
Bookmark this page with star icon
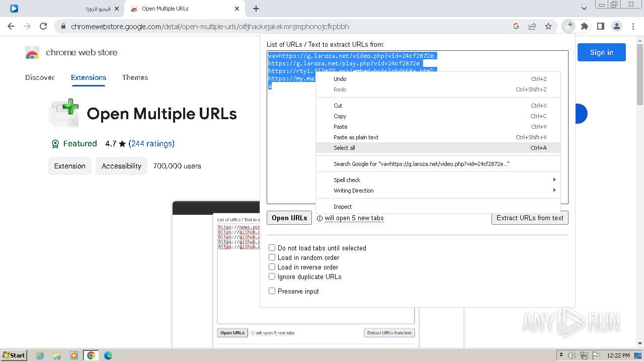[548, 26]
